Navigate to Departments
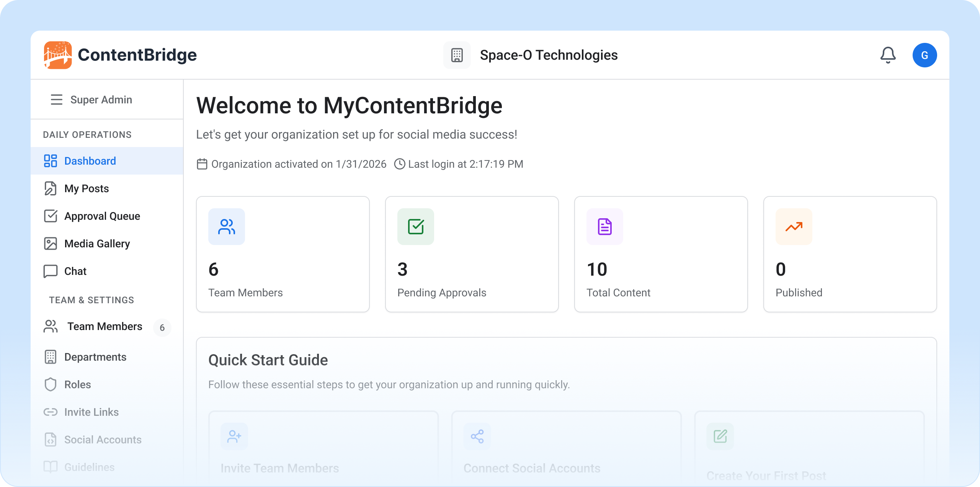Viewport: 980px width, 487px height. tap(95, 357)
